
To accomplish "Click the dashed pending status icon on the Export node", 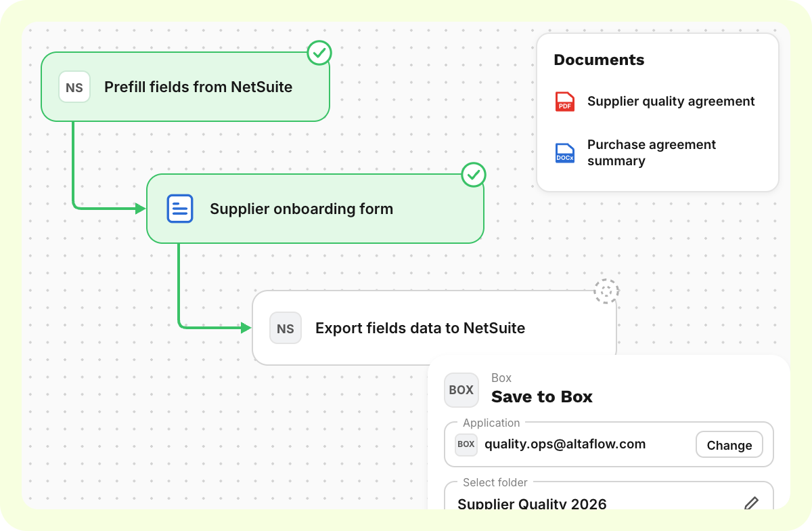I will click(x=607, y=291).
